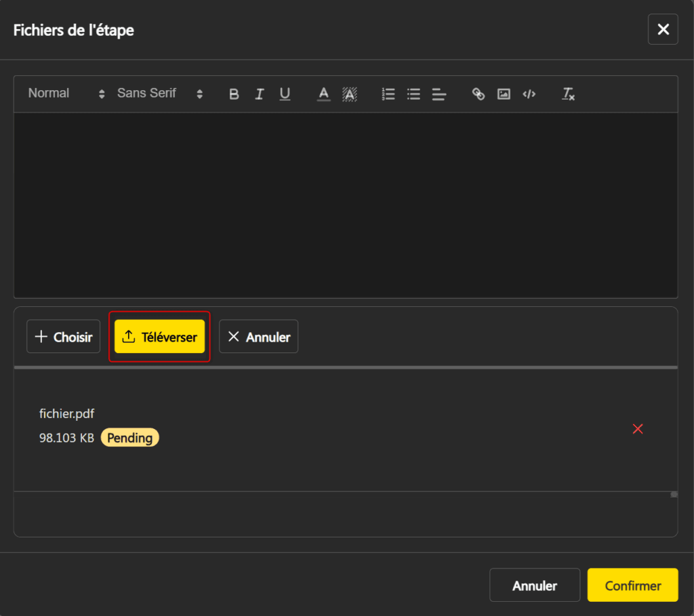Insert an ordered numbered list
694x616 pixels.
tap(388, 94)
